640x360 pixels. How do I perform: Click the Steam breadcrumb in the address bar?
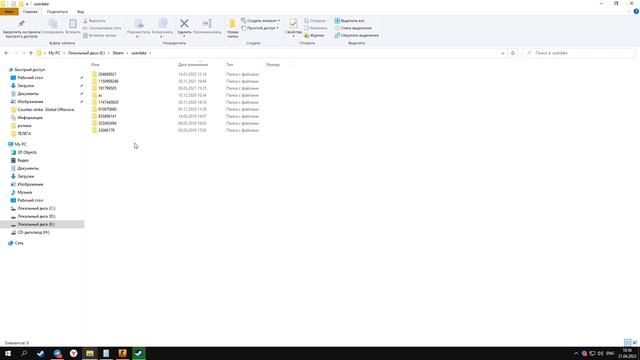118,53
